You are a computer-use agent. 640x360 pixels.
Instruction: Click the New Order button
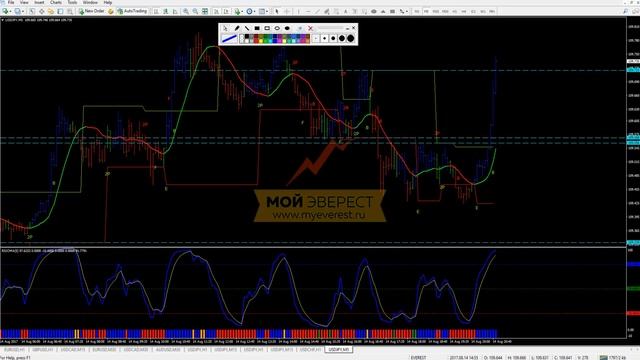(x=92, y=11)
